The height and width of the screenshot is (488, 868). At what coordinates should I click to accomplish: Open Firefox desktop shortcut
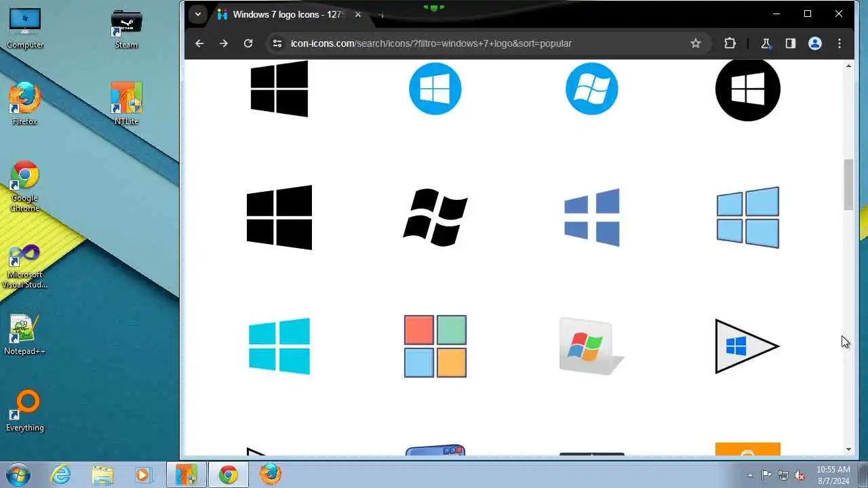tap(25, 104)
